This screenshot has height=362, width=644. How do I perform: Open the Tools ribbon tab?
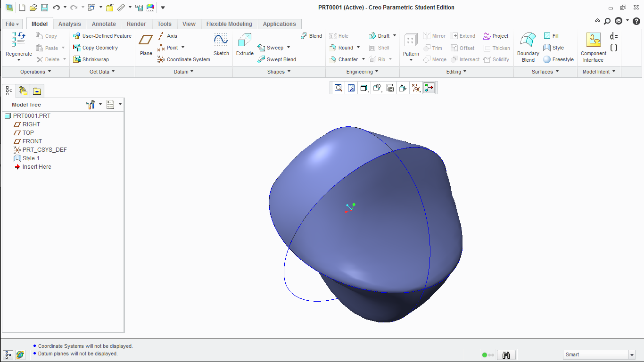pyautogui.click(x=165, y=24)
